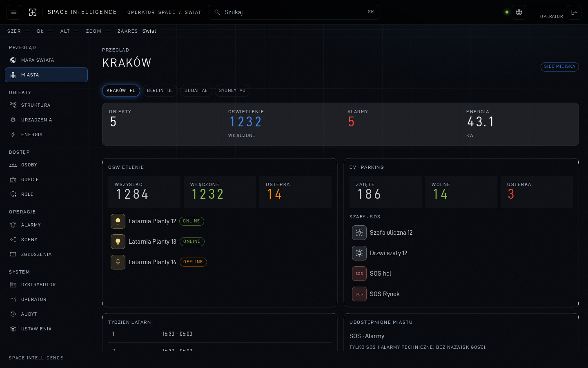Open the globe language selector icon
Viewport: 588px width, 368px height.
click(x=519, y=12)
